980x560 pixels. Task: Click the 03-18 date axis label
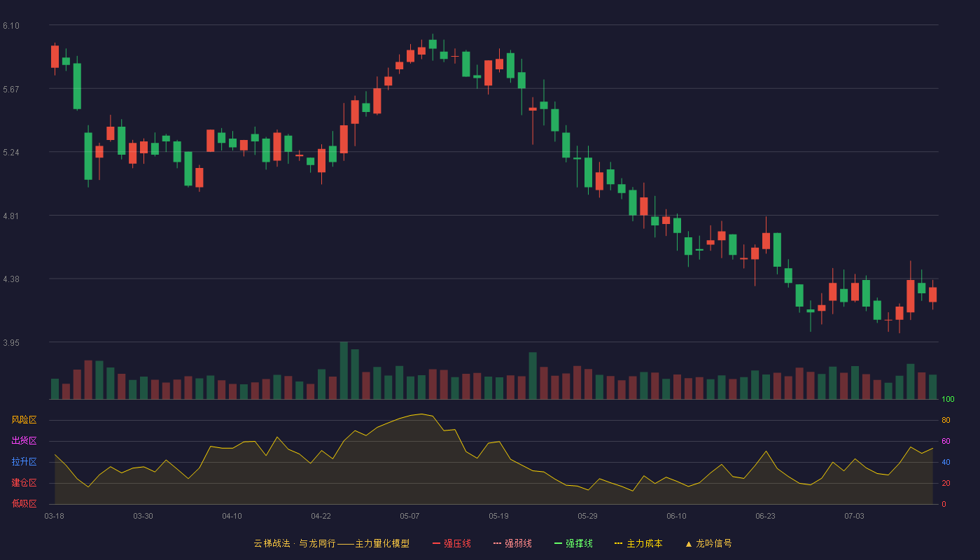(x=54, y=516)
